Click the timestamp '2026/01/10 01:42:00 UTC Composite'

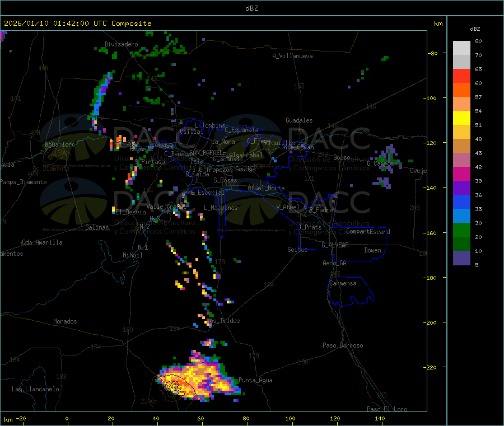(x=78, y=24)
